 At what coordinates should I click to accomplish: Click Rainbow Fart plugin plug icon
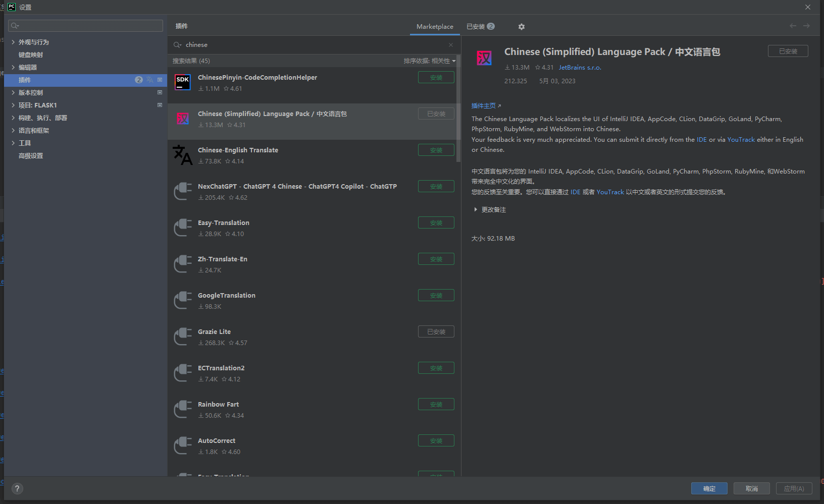[183, 409]
